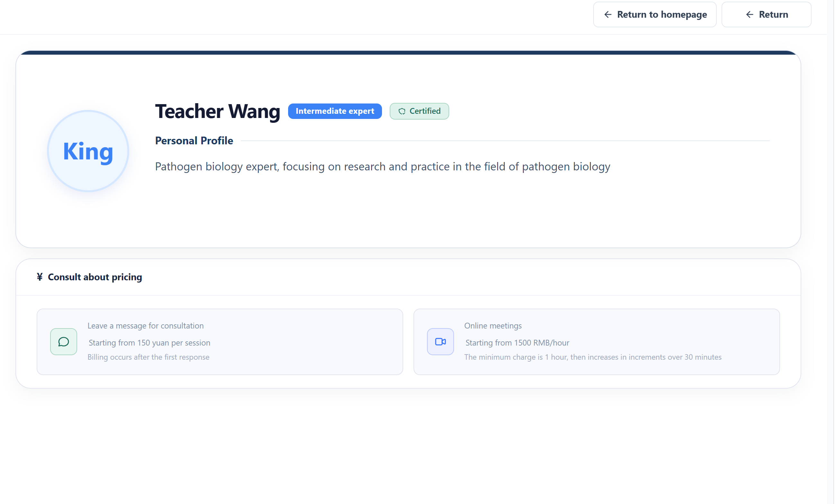Viewport: 836px width, 504px height.
Task: Click the pathogen biology expert description text
Action: [x=382, y=166]
